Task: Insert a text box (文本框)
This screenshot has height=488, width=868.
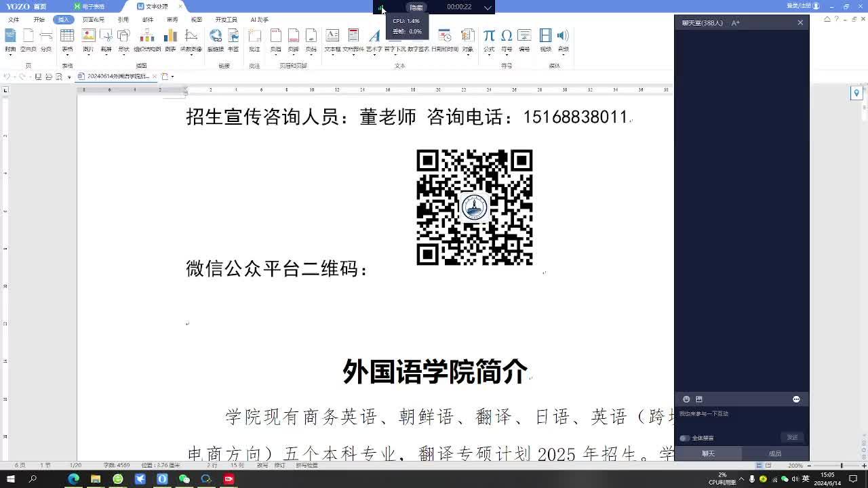Action: click(332, 39)
